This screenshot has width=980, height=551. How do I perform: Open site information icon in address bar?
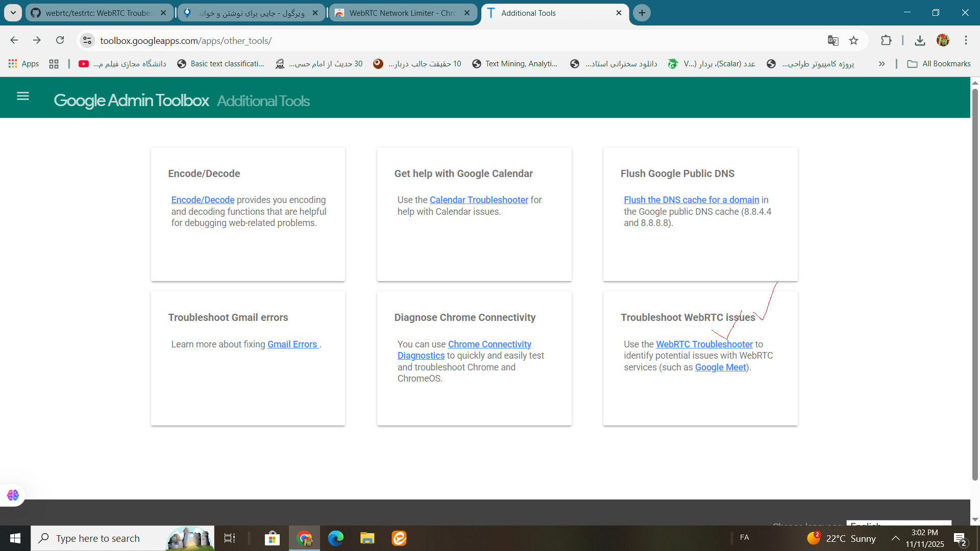(87, 41)
